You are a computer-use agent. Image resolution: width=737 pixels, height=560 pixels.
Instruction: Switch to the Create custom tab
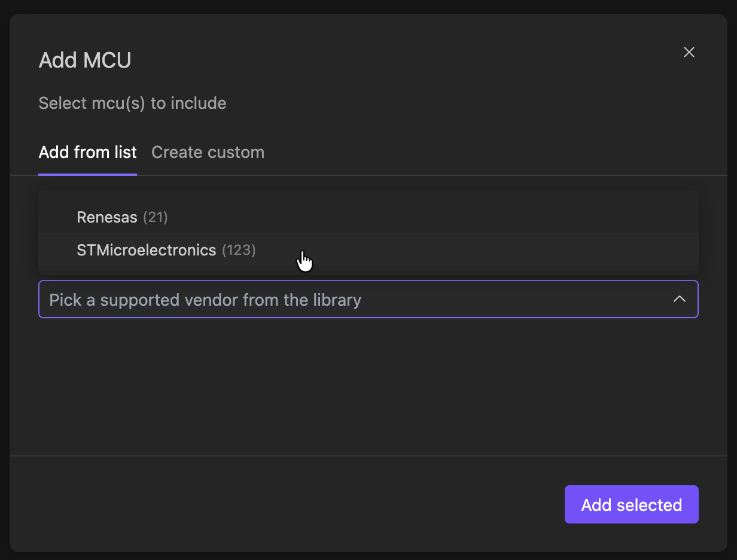click(208, 152)
